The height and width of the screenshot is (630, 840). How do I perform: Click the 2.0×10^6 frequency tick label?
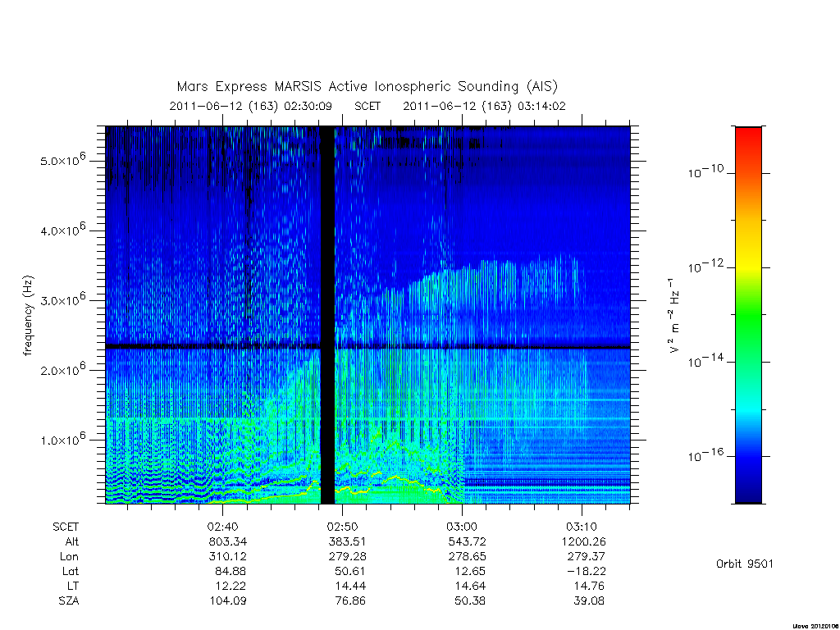click(x=62, y=370)
